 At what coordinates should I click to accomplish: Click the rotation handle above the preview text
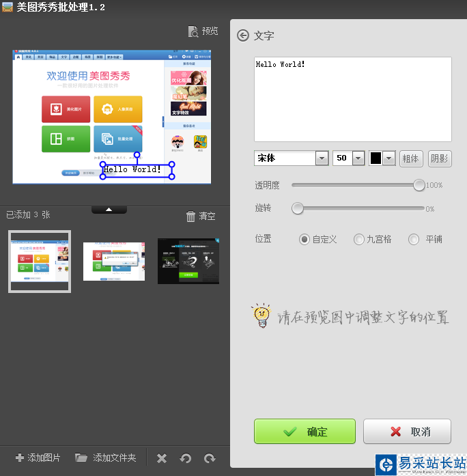pos(137,155)
